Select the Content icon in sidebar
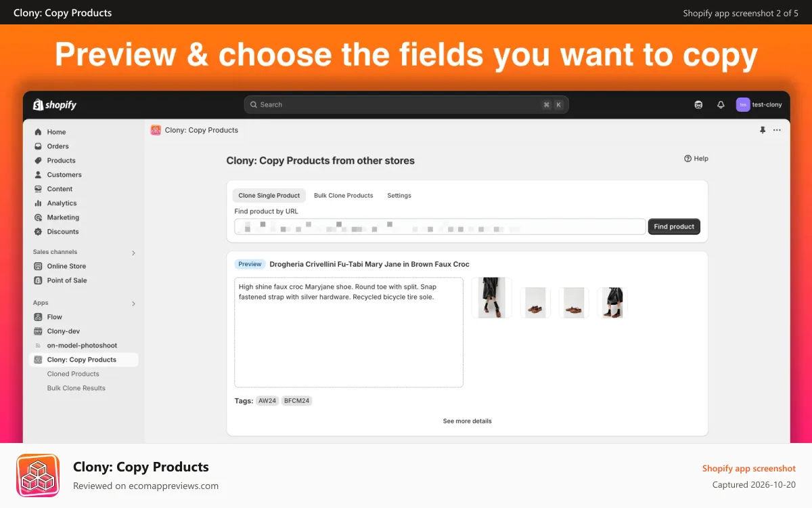The image size is (812, 508). (39, 189)
